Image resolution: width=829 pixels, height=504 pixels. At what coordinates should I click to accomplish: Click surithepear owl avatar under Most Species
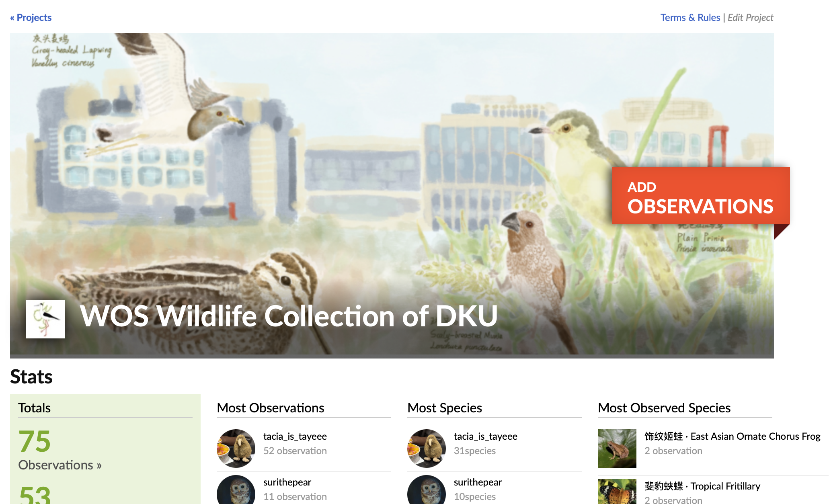point(427,490)
